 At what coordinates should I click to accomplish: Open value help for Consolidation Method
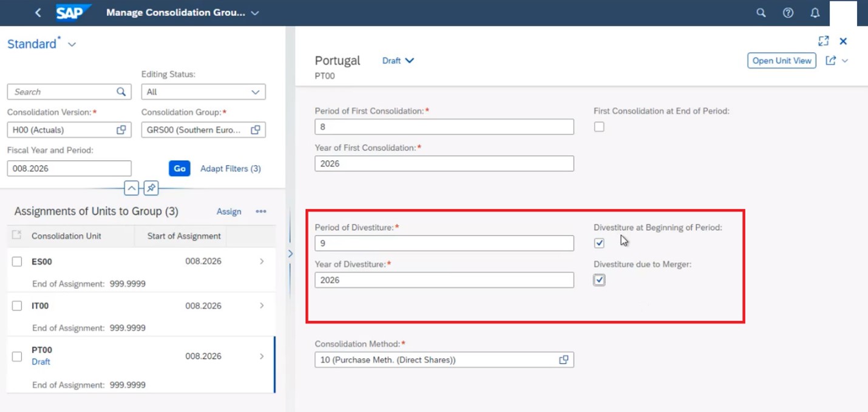click(x=564, y=360)
